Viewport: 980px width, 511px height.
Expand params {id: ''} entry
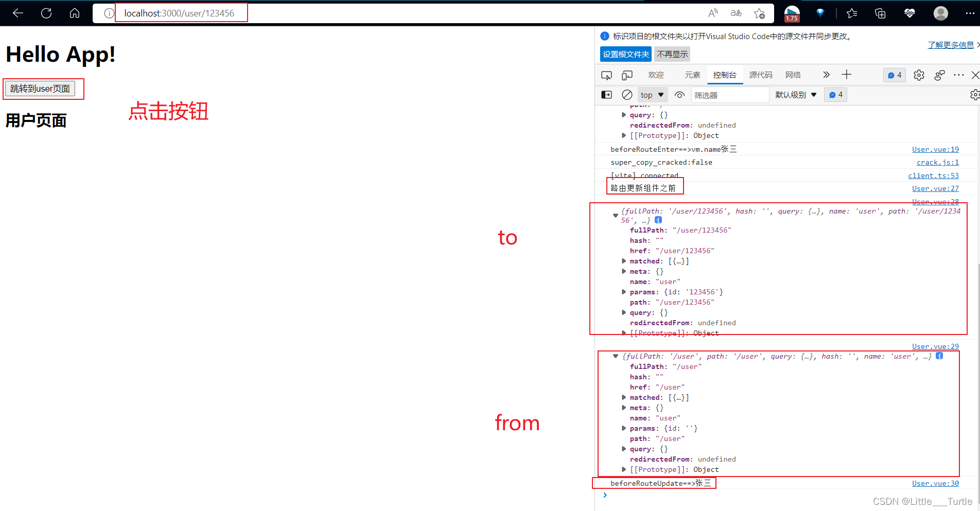point(624,428)
